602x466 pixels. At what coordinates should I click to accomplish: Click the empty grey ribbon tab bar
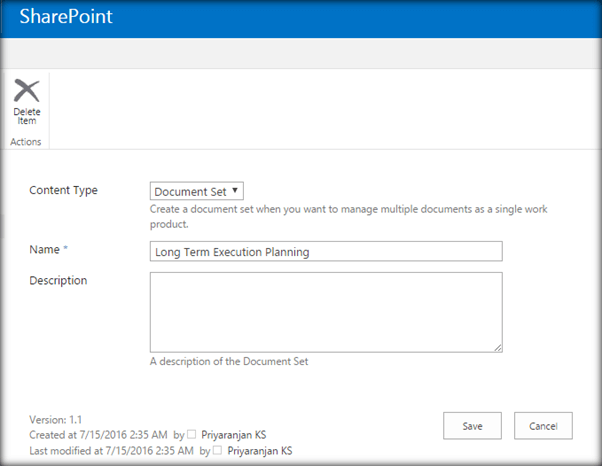301,54
